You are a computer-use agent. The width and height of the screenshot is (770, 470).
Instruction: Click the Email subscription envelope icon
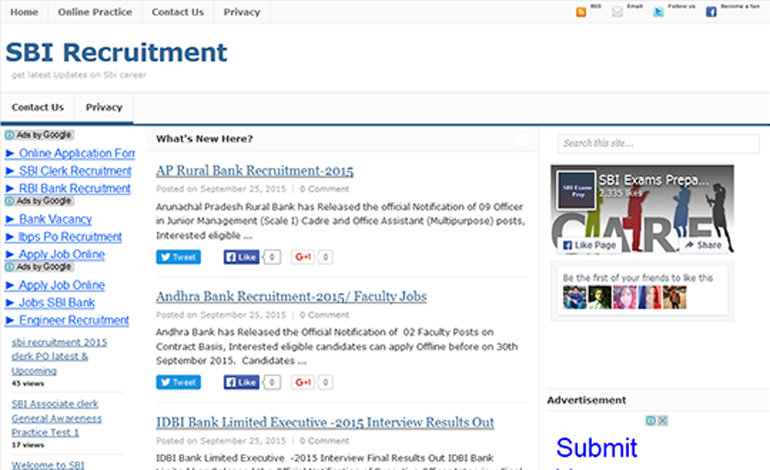click(x=617, y=12)
